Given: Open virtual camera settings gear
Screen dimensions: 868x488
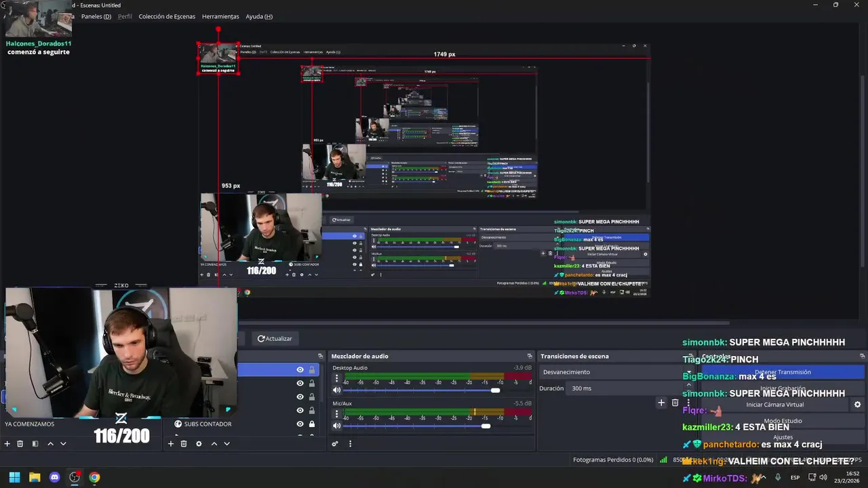Looking at the screenshot, I should (857, 405).
